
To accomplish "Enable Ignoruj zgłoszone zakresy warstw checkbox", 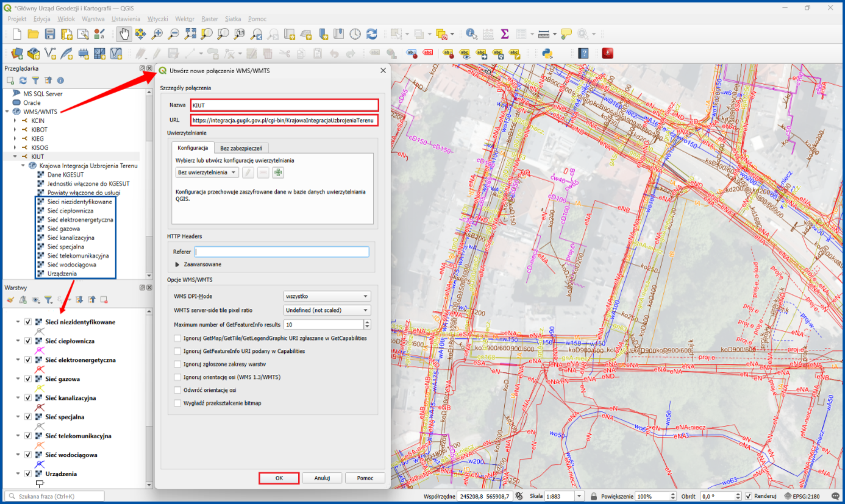I will [x=178, y=364].
